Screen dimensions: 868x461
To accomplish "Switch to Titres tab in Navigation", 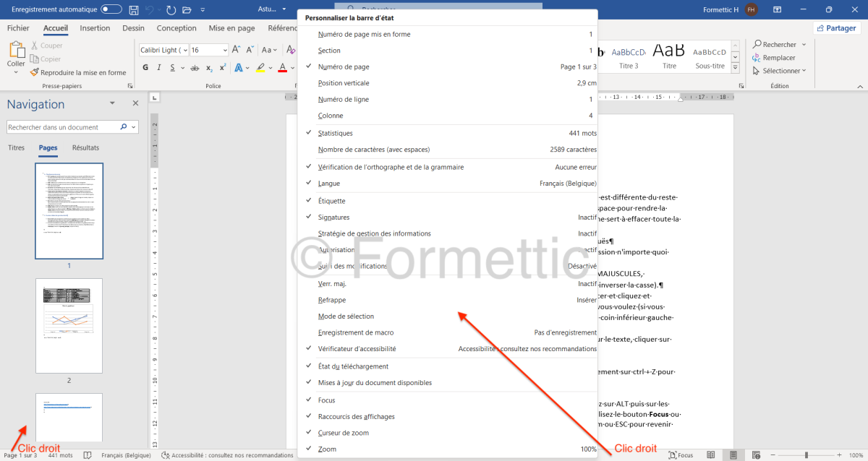I will click(x=16, y=147).
